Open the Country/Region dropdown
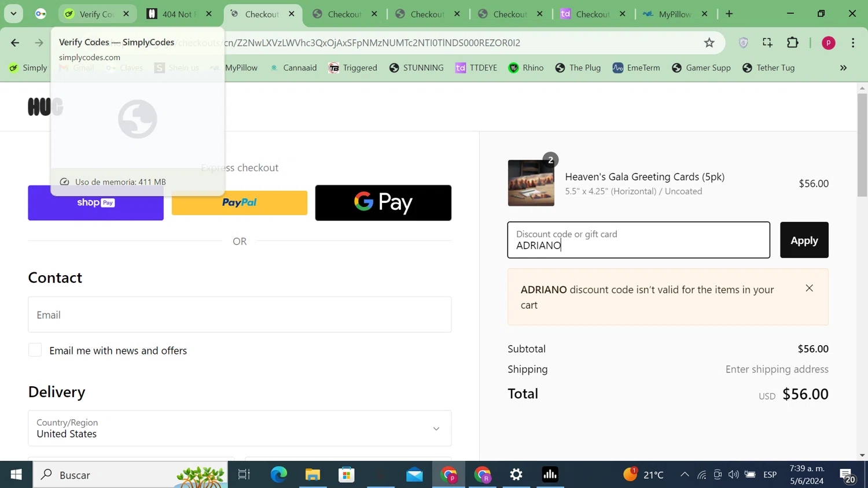Image resolution: width=868 pixels, height=488 pixels. pos(240,428)
